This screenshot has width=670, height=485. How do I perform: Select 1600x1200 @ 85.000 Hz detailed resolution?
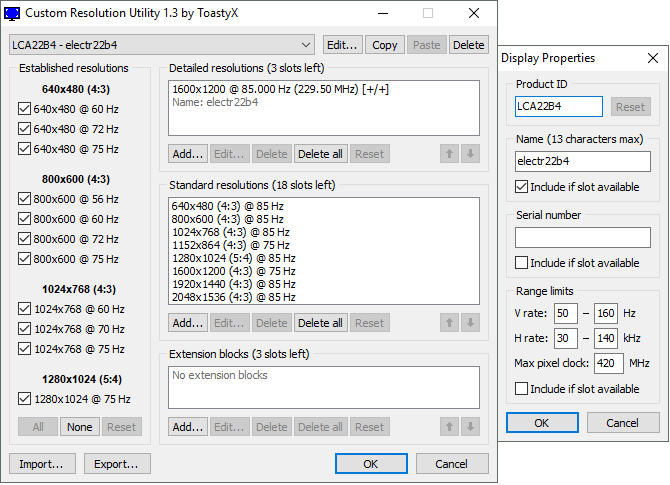[x=280, y=89]
